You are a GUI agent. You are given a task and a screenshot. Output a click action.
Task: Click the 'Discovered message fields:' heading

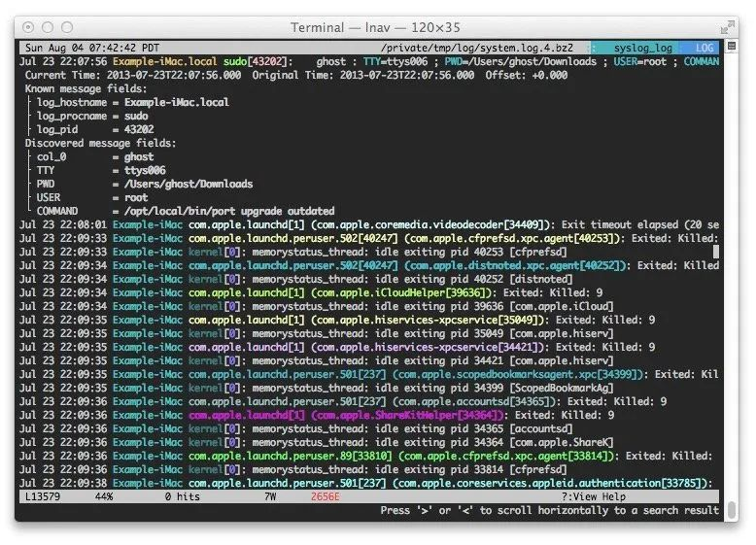click(101, 143)
